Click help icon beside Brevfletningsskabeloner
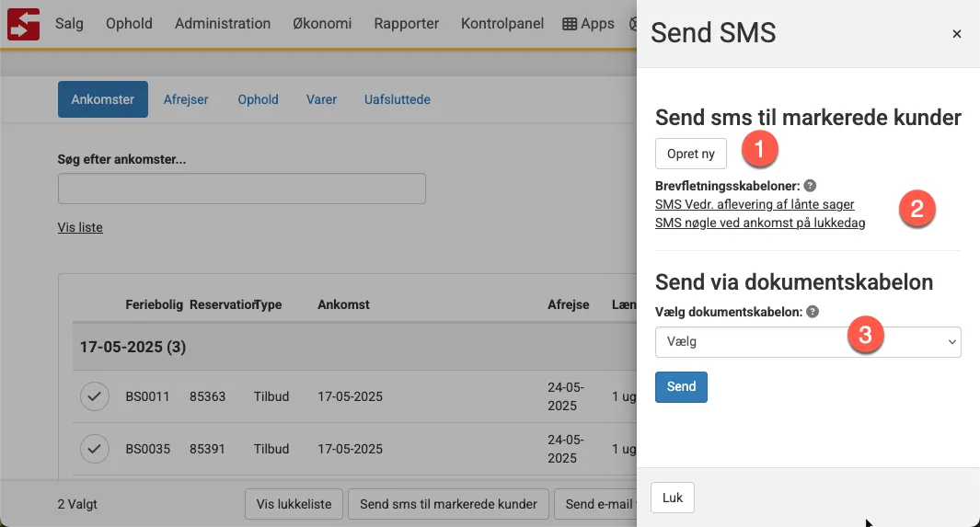This screenshot has width=980, height=527. pos(810,186)
